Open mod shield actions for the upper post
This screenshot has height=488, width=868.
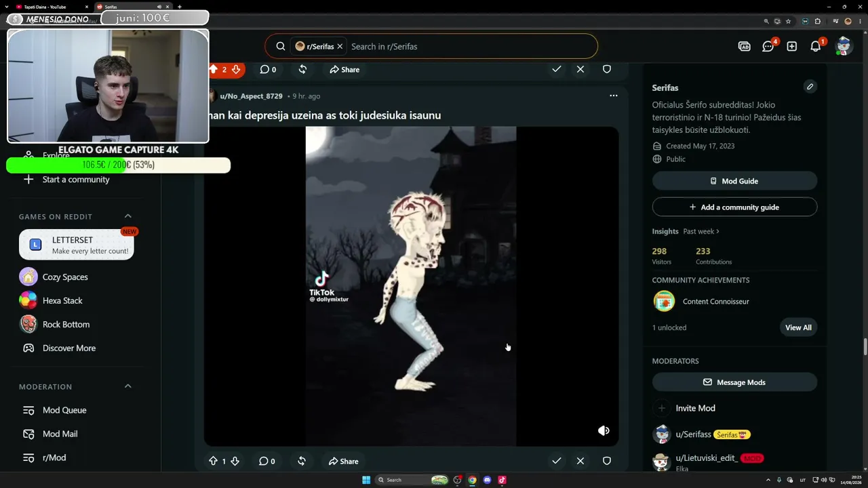coord(607,69)
